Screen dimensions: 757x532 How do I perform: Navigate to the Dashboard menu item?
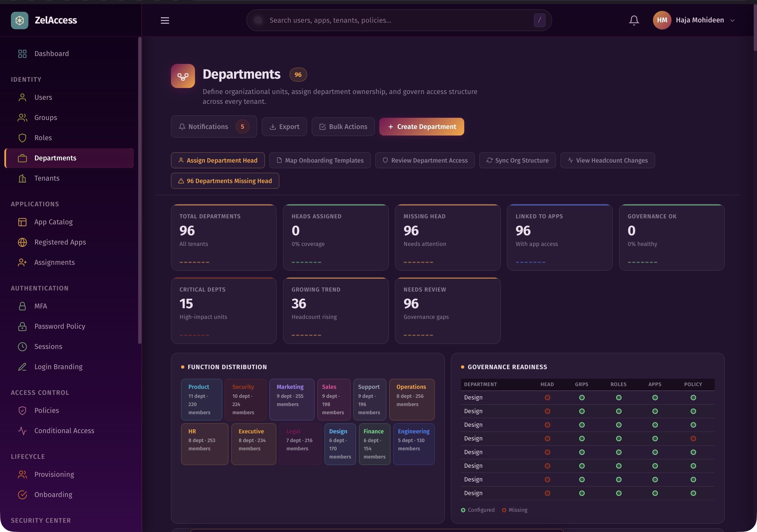point(51,54)
